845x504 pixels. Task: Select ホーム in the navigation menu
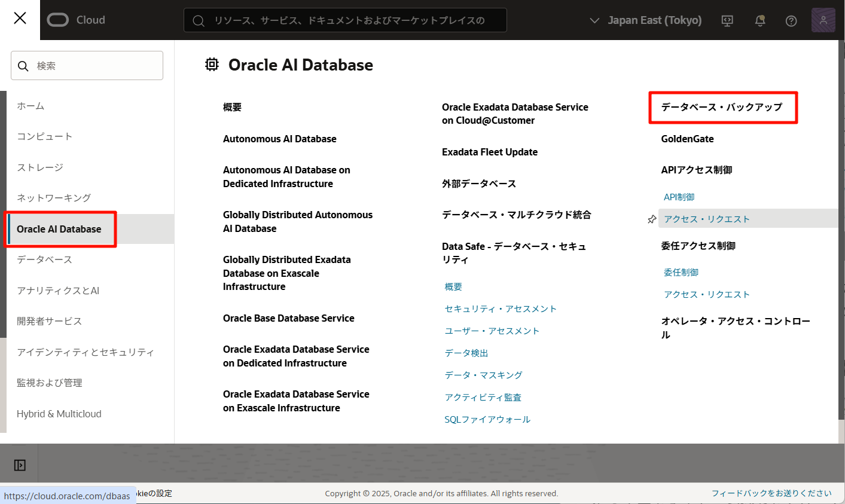pos(30,106)
